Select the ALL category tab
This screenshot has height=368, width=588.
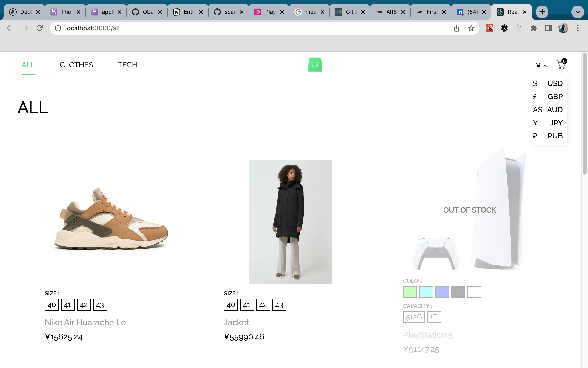pos(28,65)
